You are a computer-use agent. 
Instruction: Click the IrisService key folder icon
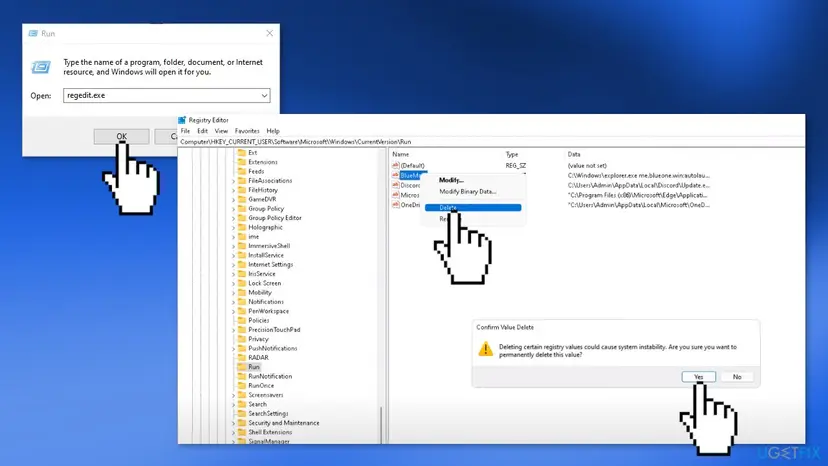click(242, 274)
